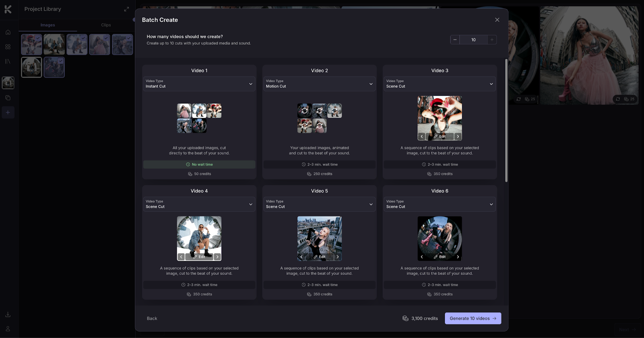Open Video 1 type dropdown (Instant Cut)
The height and width of the screenshot is (338, 644).
[x=199, y=84]
